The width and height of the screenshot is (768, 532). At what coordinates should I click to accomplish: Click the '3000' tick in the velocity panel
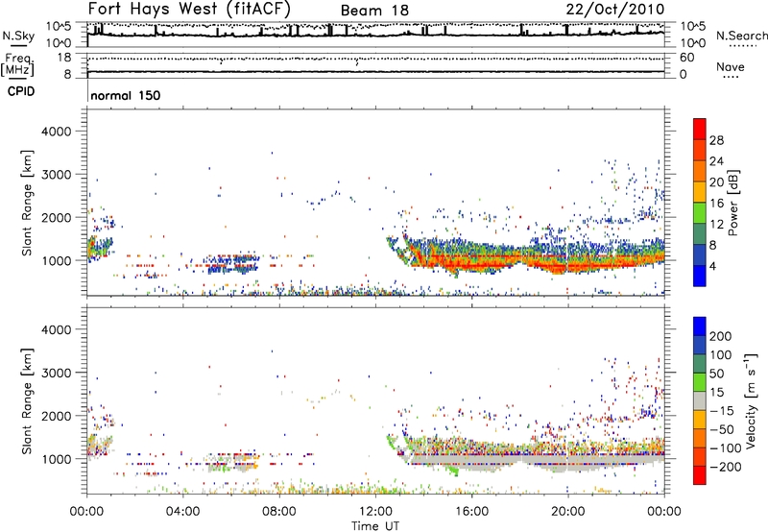click(x=56, y=373)
